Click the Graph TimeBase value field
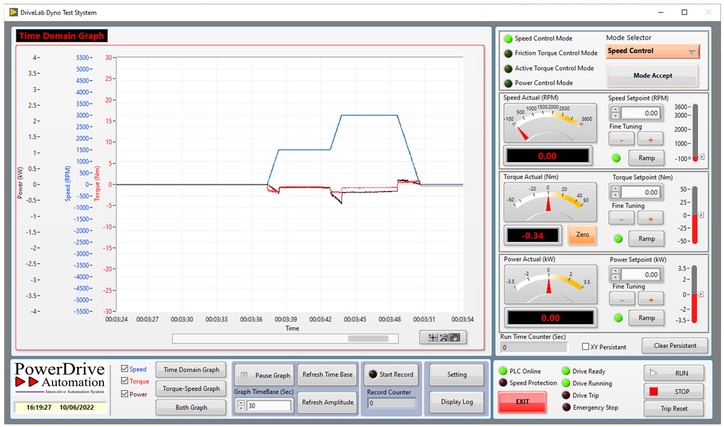This screenshot has width=724, height=427. click(x=269, y=406)
